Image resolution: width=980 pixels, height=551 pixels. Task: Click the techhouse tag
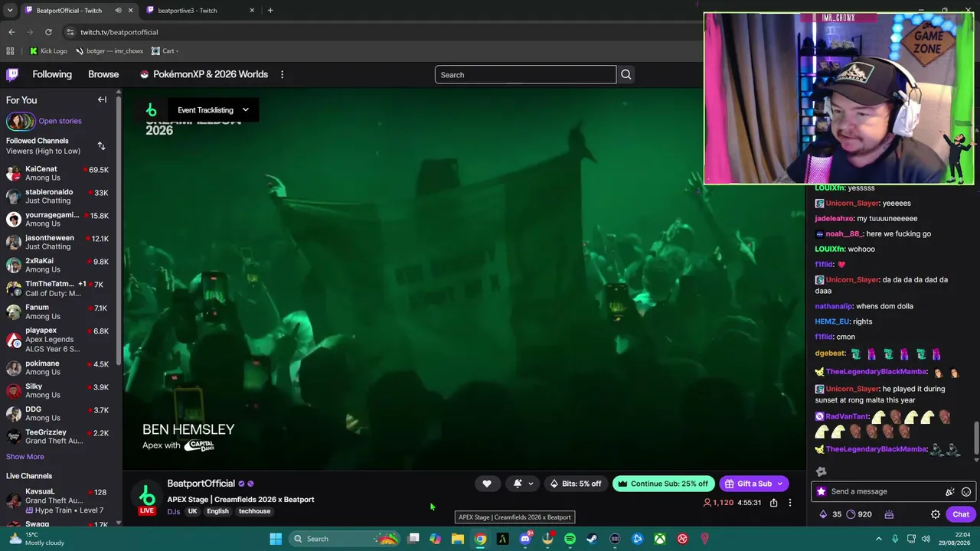click(x=254, y=511)
